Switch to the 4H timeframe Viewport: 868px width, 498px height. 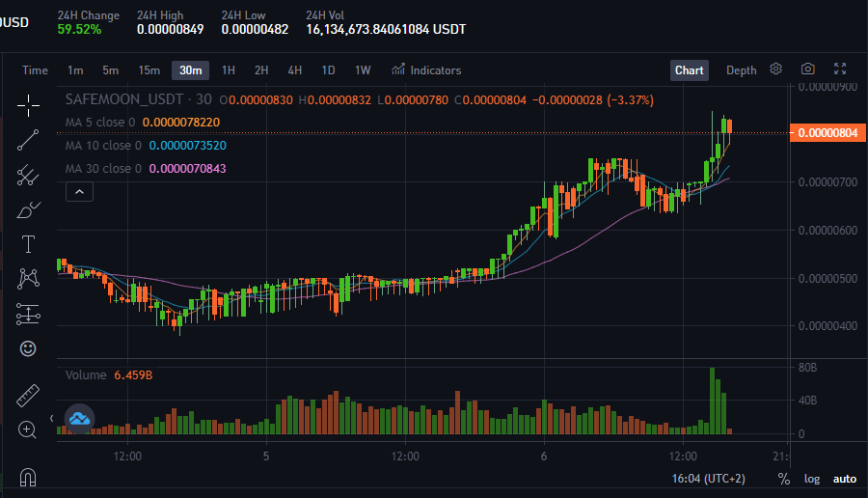294,70
